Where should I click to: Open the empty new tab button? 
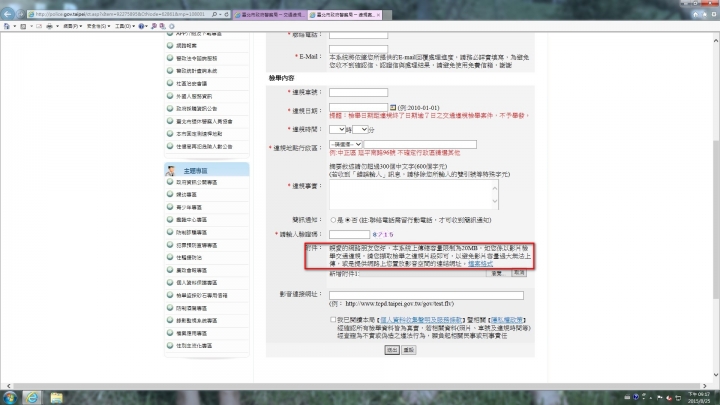click(388, 15)
